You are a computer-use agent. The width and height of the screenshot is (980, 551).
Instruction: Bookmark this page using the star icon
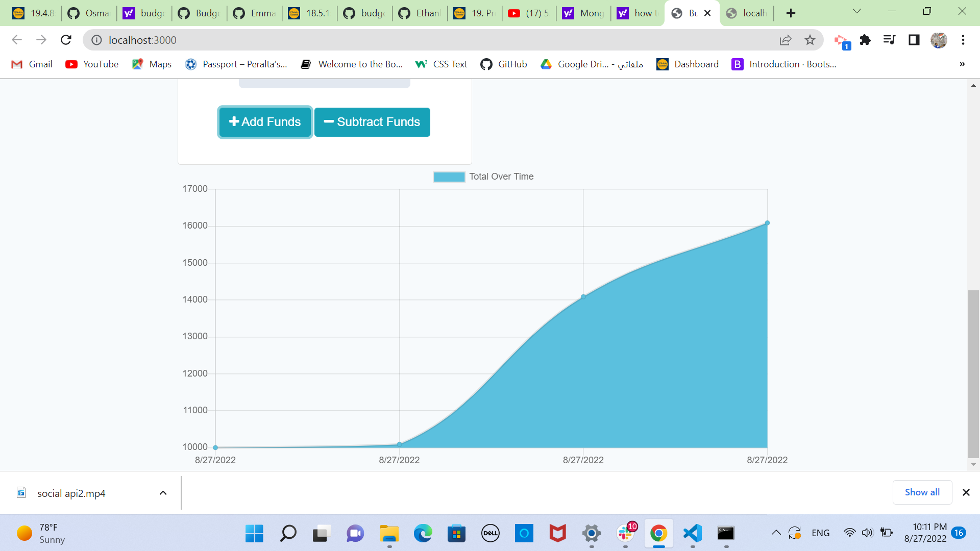[x=810, y=40]
